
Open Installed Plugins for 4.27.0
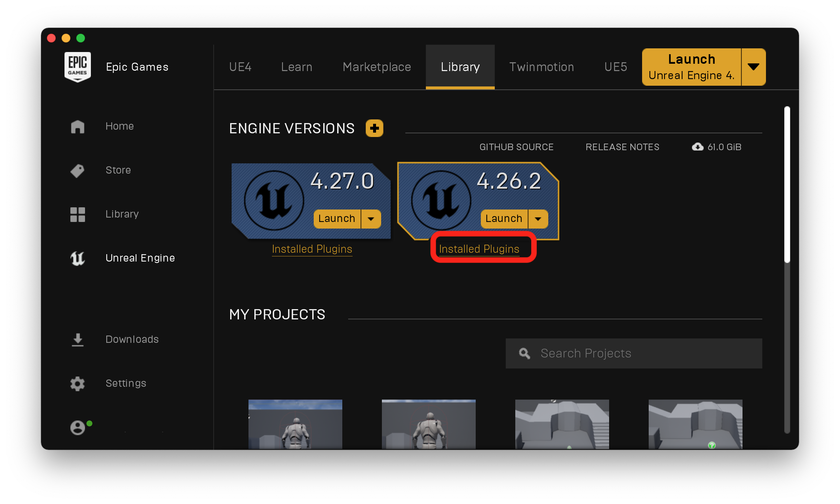pyautogui.click(x=312, y=249)
